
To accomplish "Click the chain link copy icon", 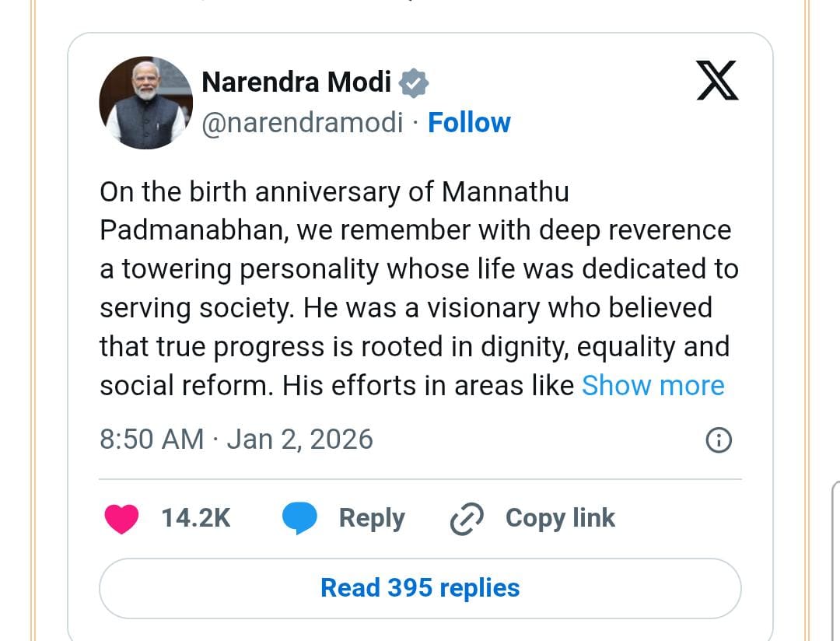I will 467,519.
